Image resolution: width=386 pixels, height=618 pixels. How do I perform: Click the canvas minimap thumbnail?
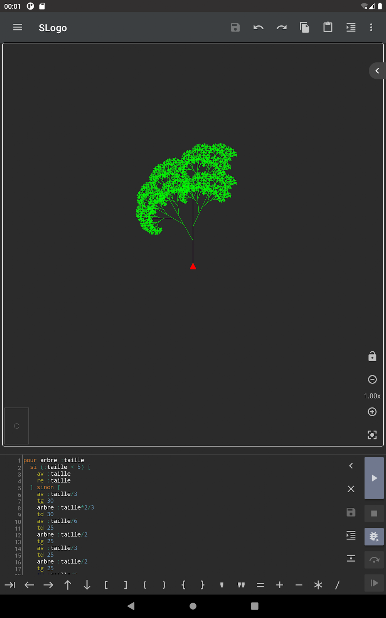click(17, 426)
